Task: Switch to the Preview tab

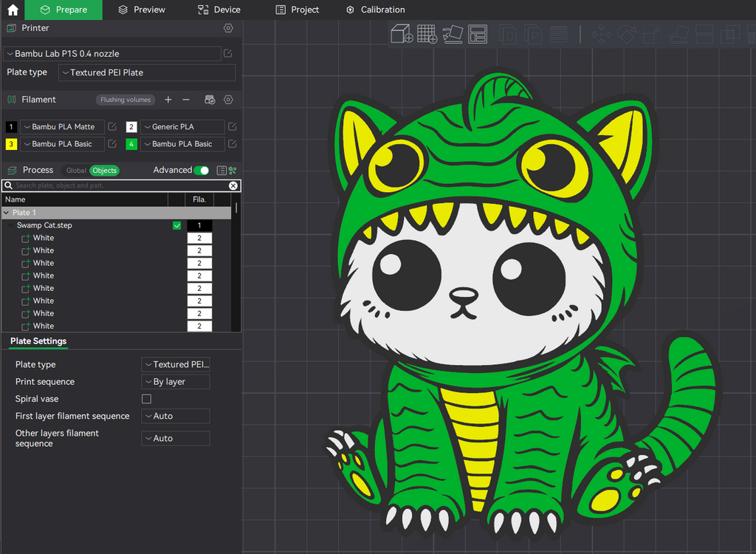Action: tap(142, 10)
